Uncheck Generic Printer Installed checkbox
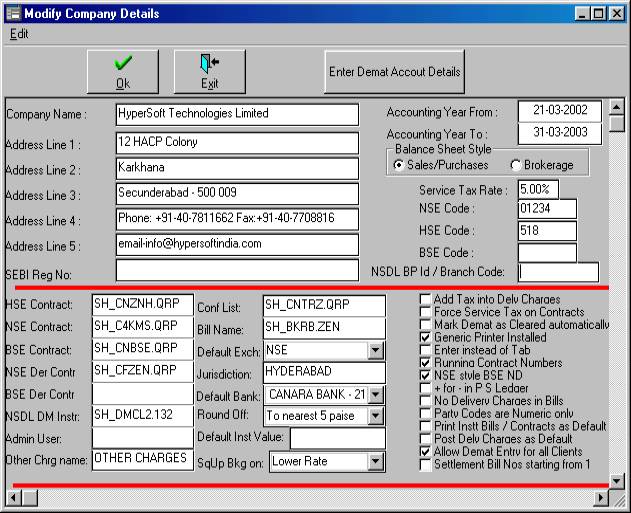 [x=425, y=338]
